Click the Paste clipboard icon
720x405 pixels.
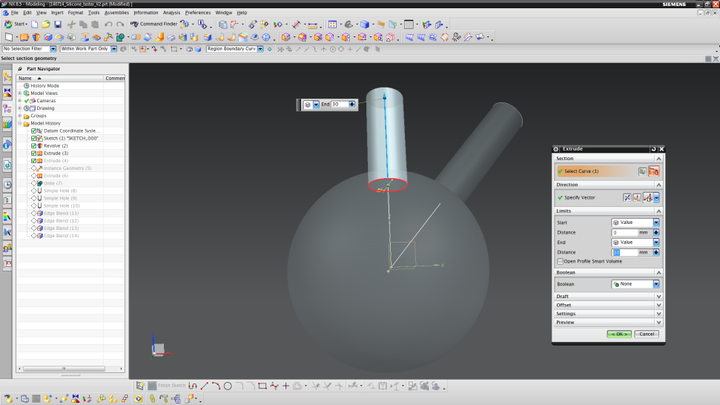[x=95, y=24]
